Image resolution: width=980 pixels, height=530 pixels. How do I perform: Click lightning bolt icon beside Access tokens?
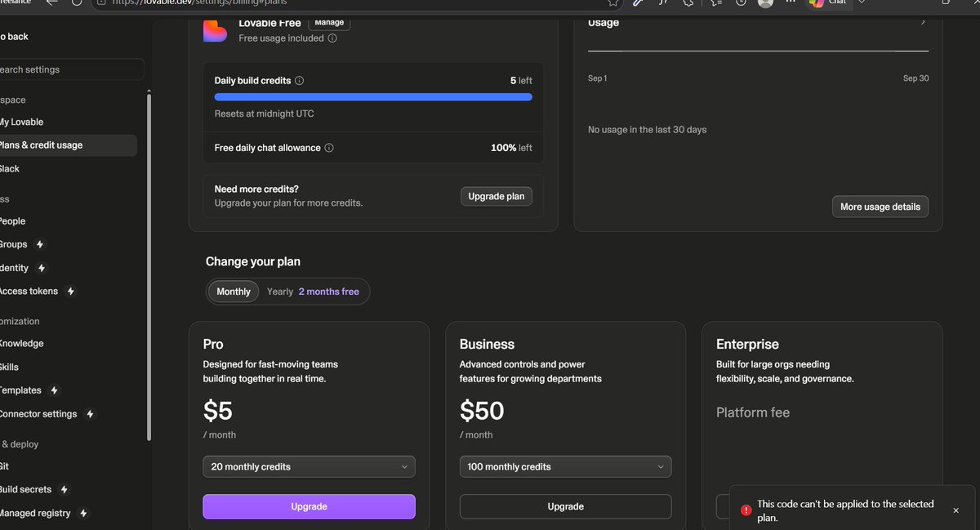coord(71,292)
